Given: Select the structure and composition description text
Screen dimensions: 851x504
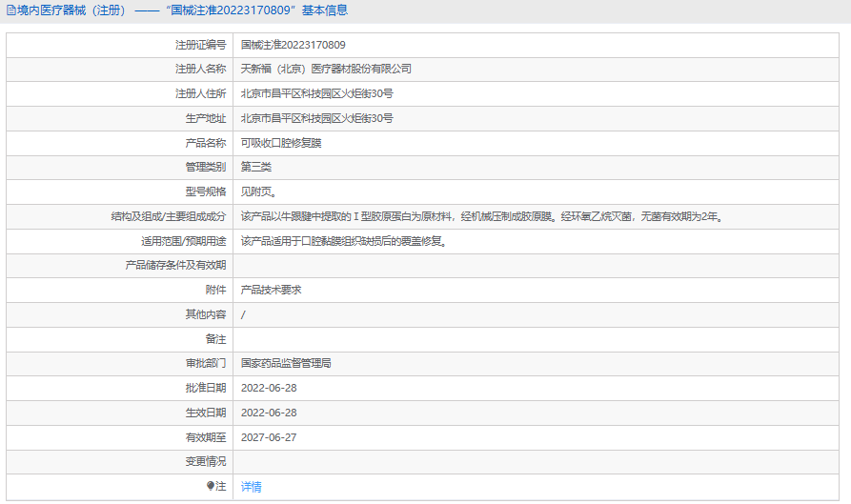Looking at the screenshot, I should pos(482,216).
